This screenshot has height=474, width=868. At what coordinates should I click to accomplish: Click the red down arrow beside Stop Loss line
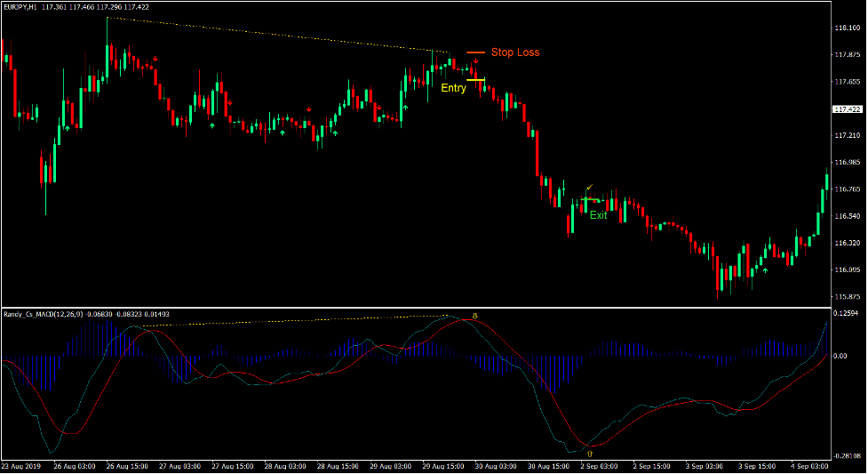pos(475,61)
